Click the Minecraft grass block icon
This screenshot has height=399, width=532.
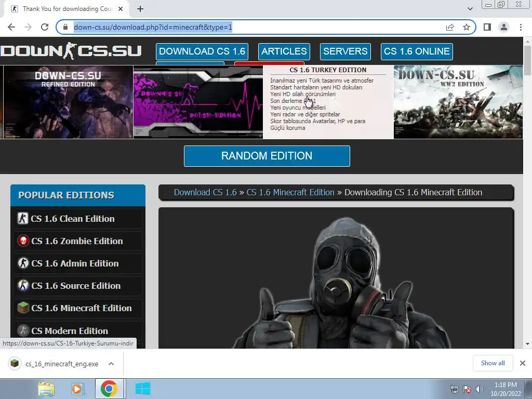point(23,308)
